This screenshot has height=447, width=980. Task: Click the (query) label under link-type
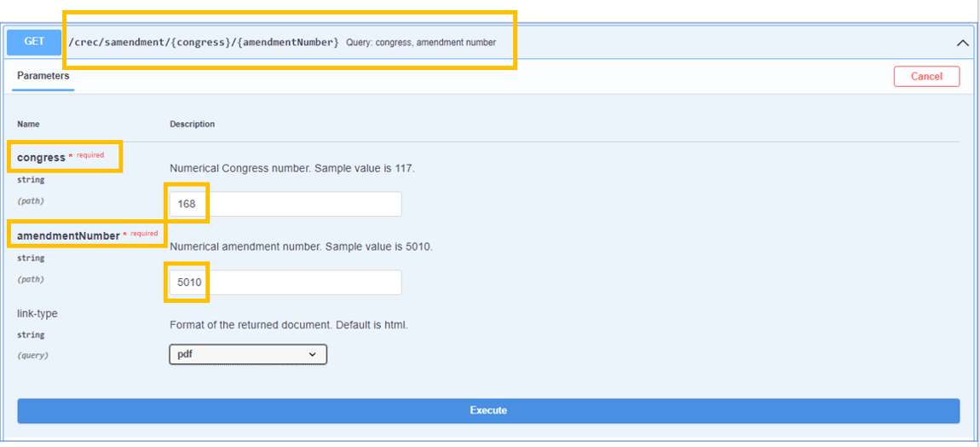pyautogui.click(x=32, y=356)
